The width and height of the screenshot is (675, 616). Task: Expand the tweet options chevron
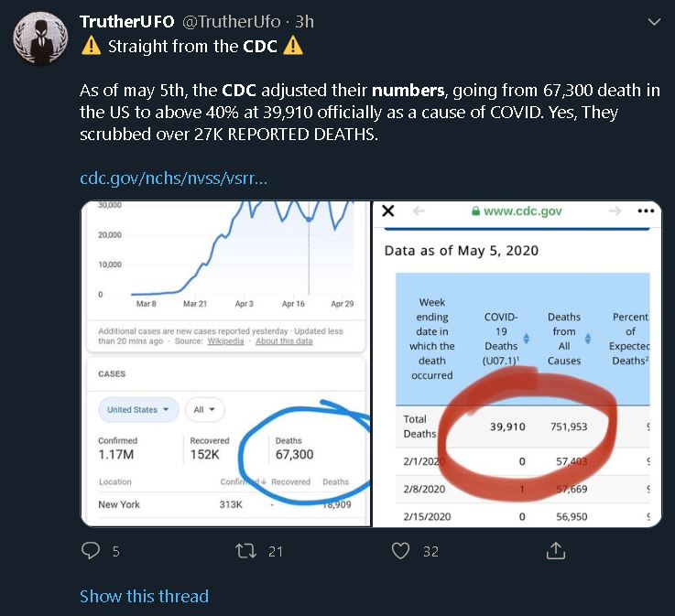[x=654, y=21]
